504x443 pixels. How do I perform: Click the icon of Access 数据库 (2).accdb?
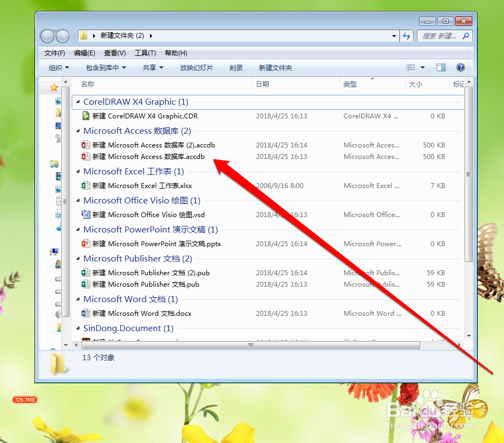86,145
